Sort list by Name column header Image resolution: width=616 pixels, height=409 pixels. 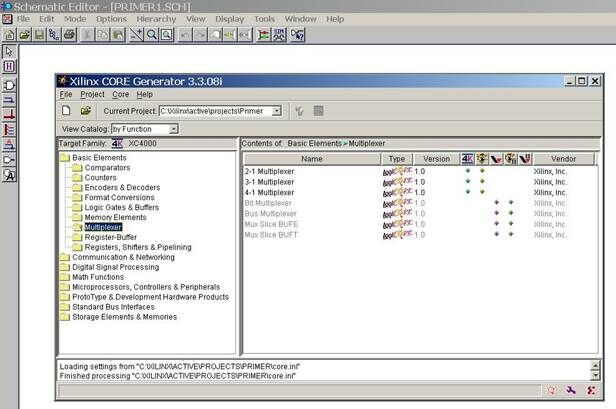pyautogui.click(x=312, y=159)
